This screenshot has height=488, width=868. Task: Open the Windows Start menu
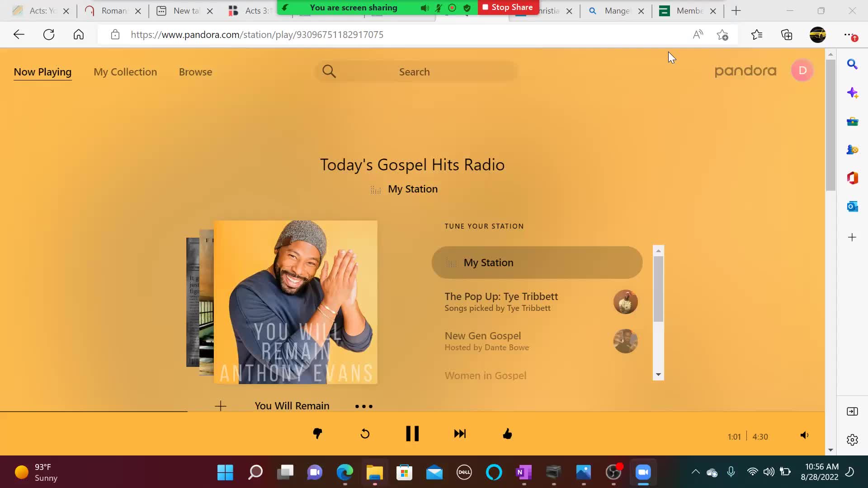pyautogui.click(x=225, y=473)
